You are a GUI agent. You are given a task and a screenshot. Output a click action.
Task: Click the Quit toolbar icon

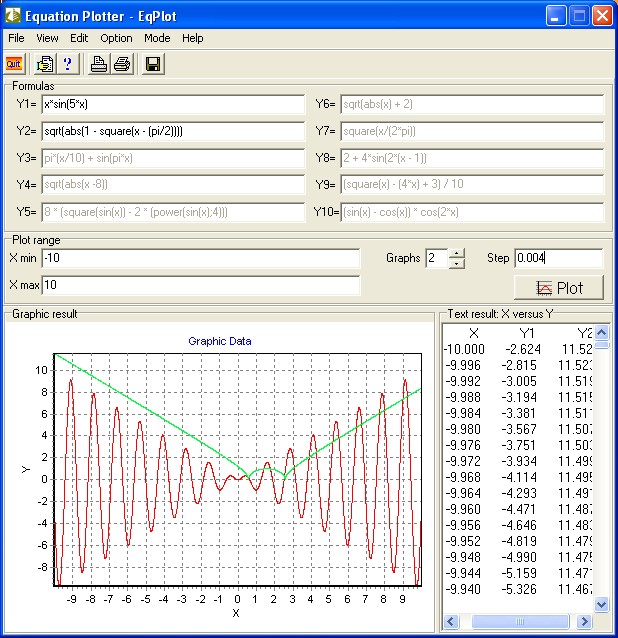14,64
